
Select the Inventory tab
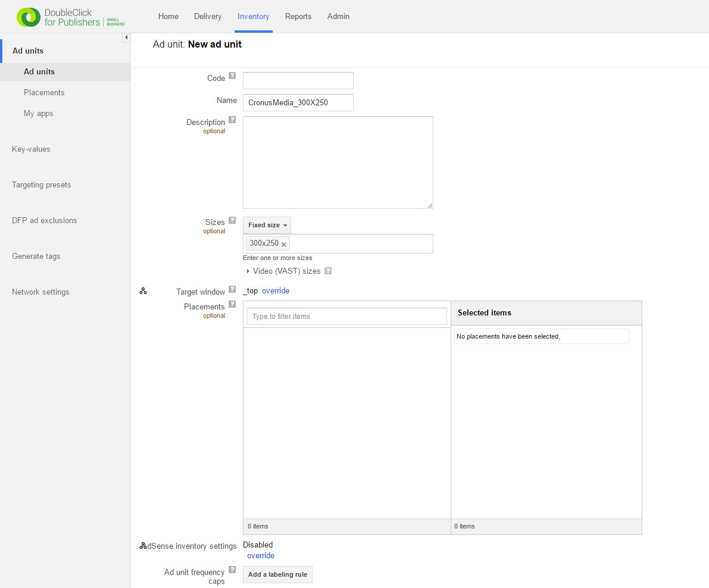pos(253,16)
